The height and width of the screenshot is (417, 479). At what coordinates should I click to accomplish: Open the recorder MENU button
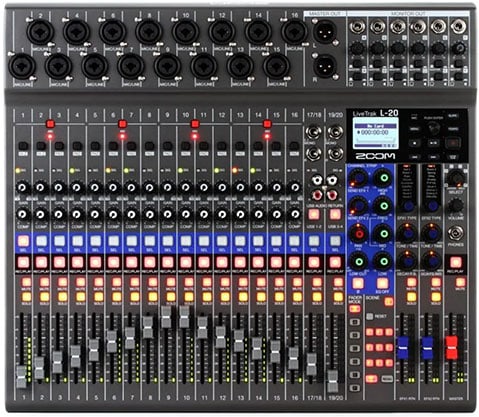tap(414, 129)
